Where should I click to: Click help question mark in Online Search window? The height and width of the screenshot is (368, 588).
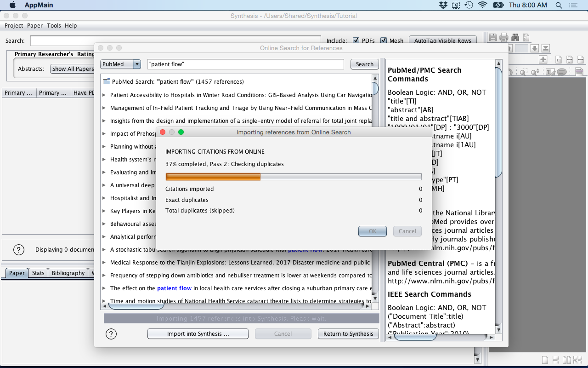pyautogui.click(x=111, y=334)
